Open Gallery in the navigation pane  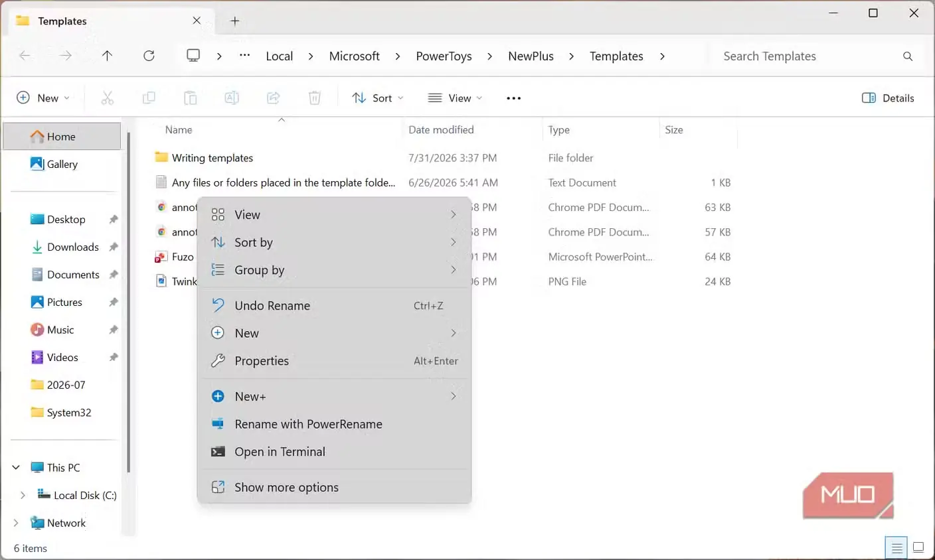click(62, 165)
